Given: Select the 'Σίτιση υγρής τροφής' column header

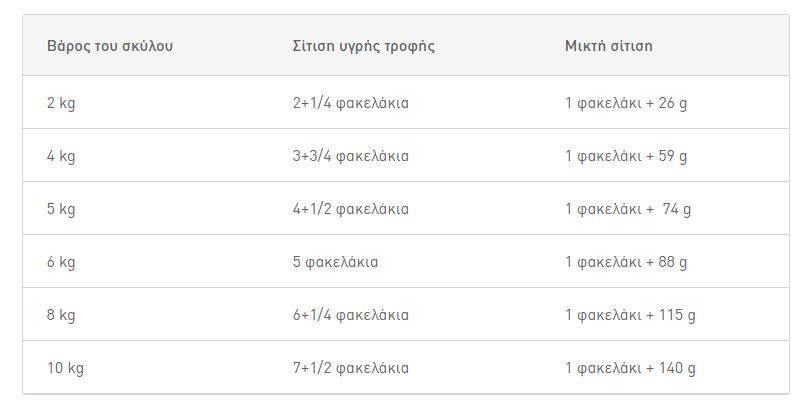Looking at the screenshot, I should (363, 46).
